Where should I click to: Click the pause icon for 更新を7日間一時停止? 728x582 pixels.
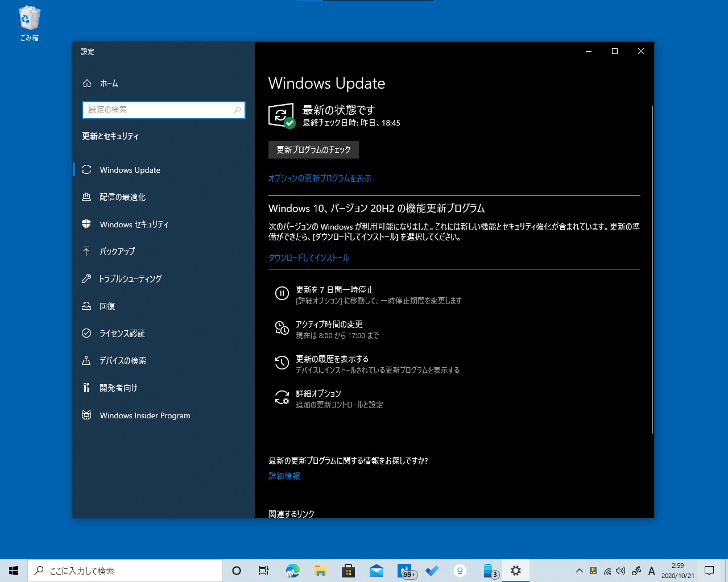click(x=282, y=293)
